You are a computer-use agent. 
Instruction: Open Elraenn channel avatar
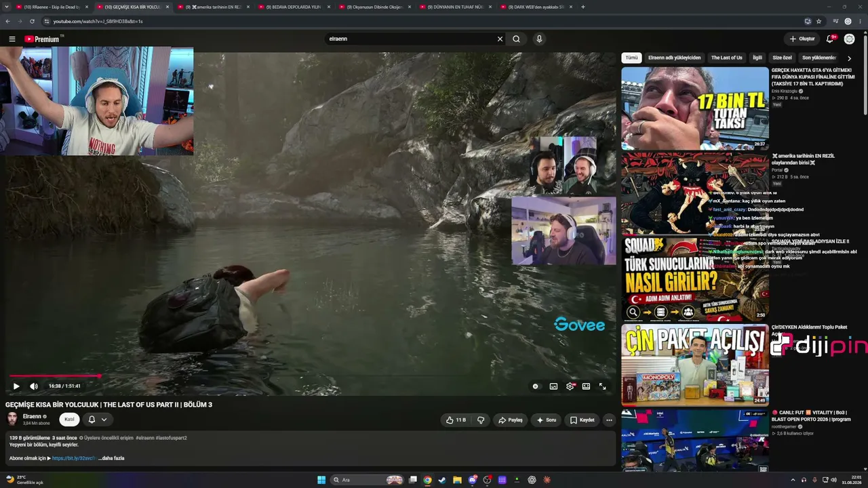pyautogui.click(x=12, y=419)
